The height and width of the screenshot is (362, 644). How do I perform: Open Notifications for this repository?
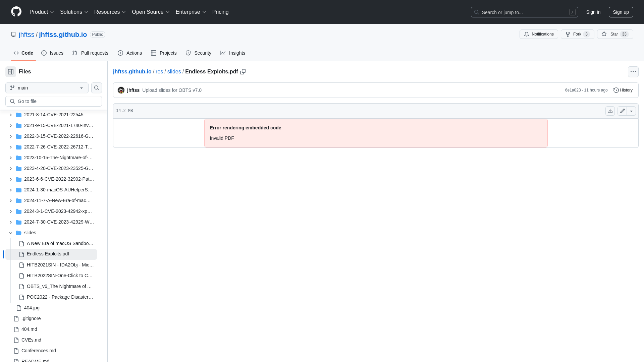(x=539, y=34)
